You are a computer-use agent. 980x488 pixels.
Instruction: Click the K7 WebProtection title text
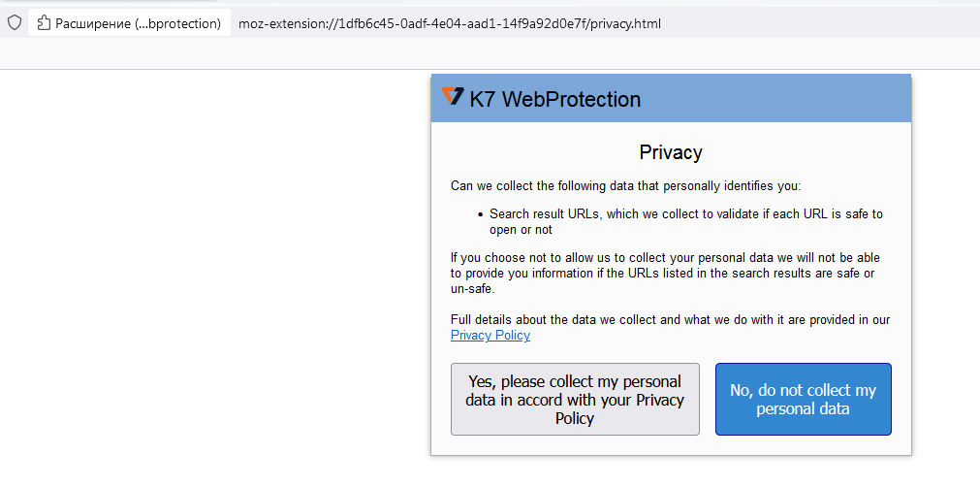(554, 99)
